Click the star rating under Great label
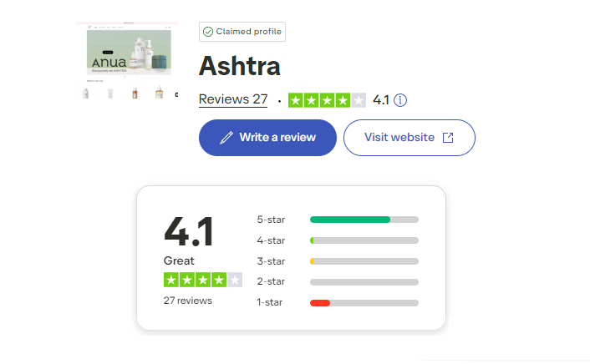Screen dimensions: 590x364 pos(202,280)
